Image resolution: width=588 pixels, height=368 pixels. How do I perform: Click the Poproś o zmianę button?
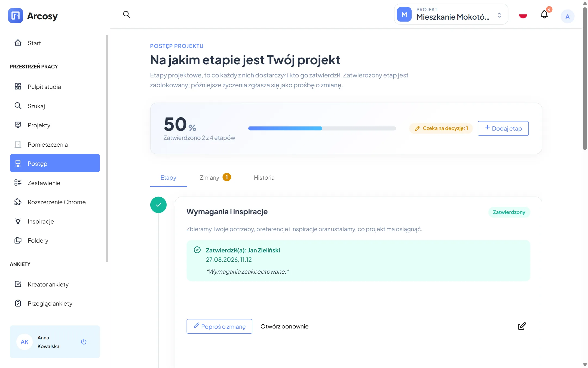tap(219, 326)
